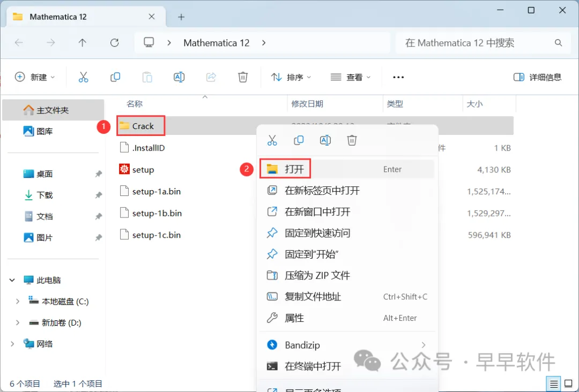Click the Rename icon in context menu

point(325,140)
